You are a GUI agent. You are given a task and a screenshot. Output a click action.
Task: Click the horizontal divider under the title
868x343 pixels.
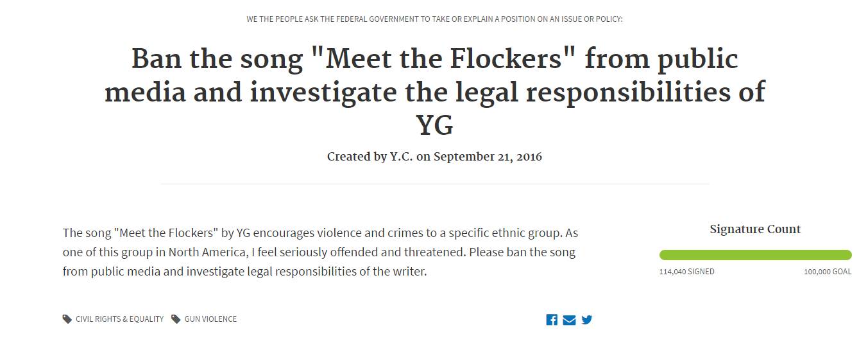click(x=434, y=184)
